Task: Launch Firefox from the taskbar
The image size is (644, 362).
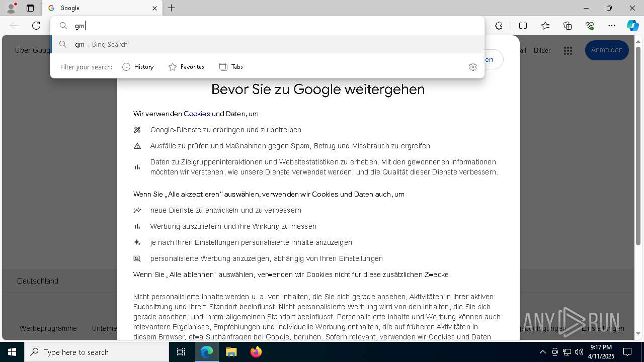Action: point(256,352)
